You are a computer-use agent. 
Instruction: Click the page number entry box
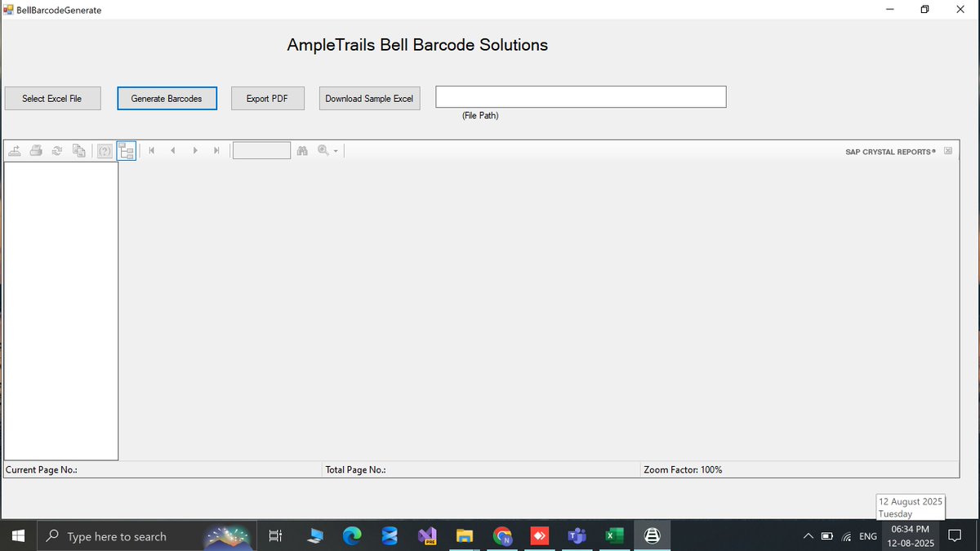pyautogui.click(x=261, y=150)
